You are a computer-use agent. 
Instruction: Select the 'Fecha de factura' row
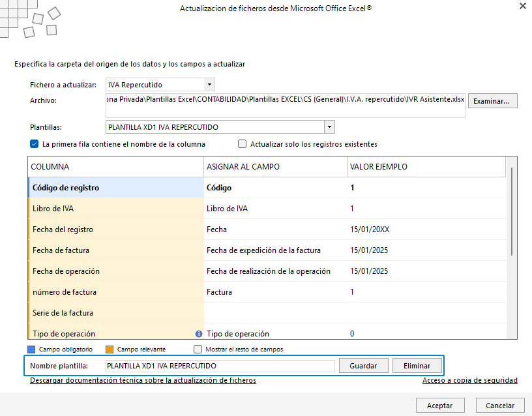[267, 250]
